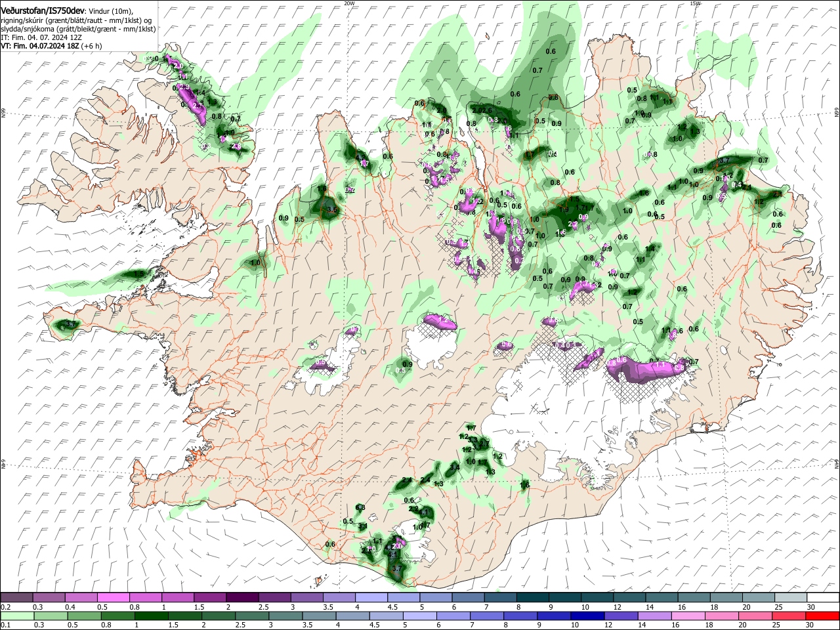The height and width of the screenshot is (630, 840).
Task: Click the 1.6 precipitation value on the southeast map
Action: (x=524, y=485)
